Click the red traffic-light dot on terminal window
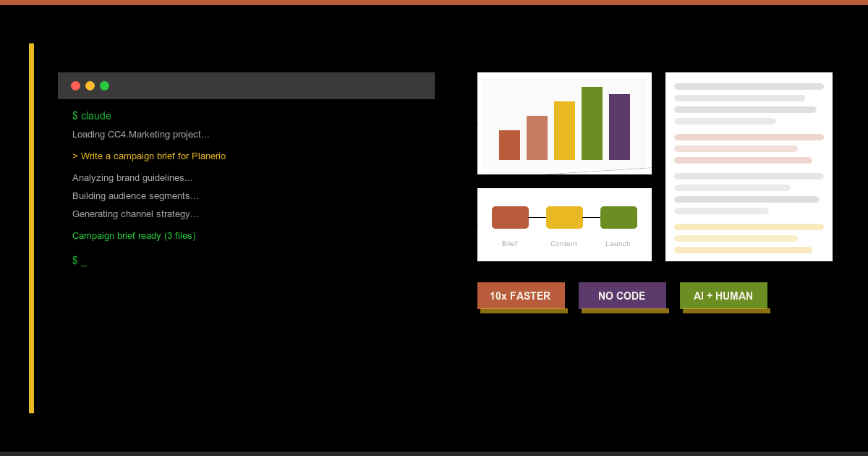The width and height of the screenshot is (868, 456). 76,85
